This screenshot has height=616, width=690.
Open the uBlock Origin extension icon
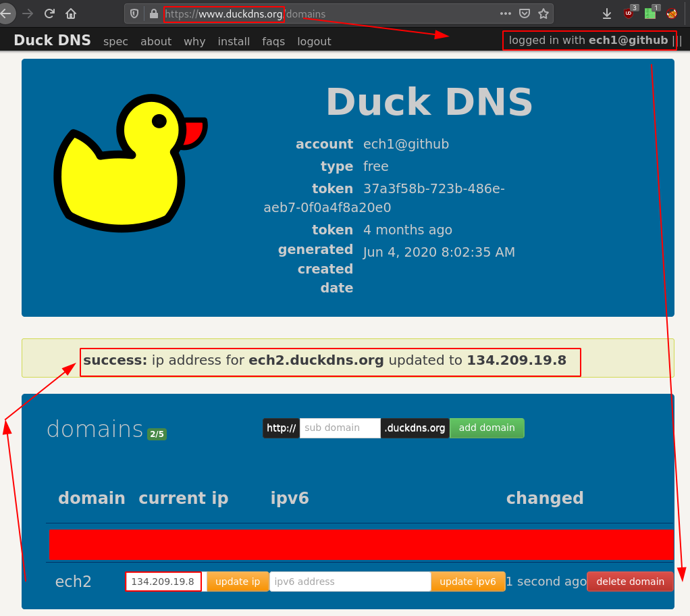[629, 14]
